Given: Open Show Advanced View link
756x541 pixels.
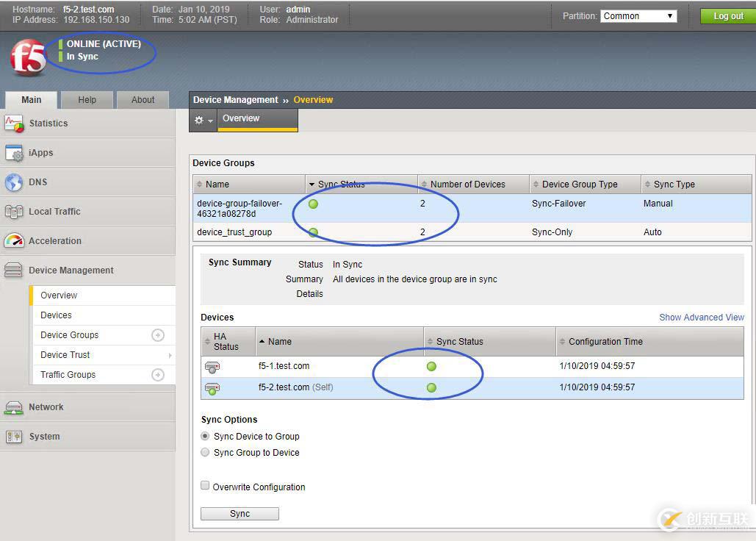Looking at the screenshot, I should coord(701,318).
